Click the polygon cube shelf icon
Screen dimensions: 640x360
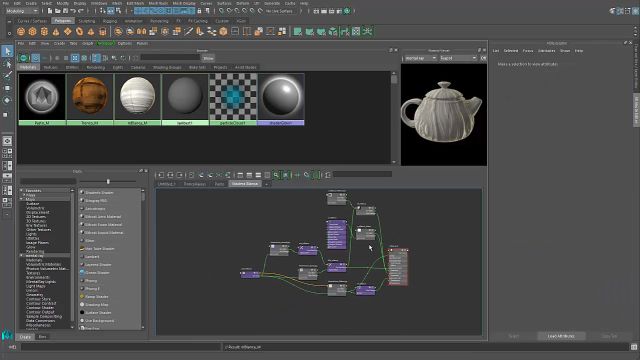[x=33, y=31]
